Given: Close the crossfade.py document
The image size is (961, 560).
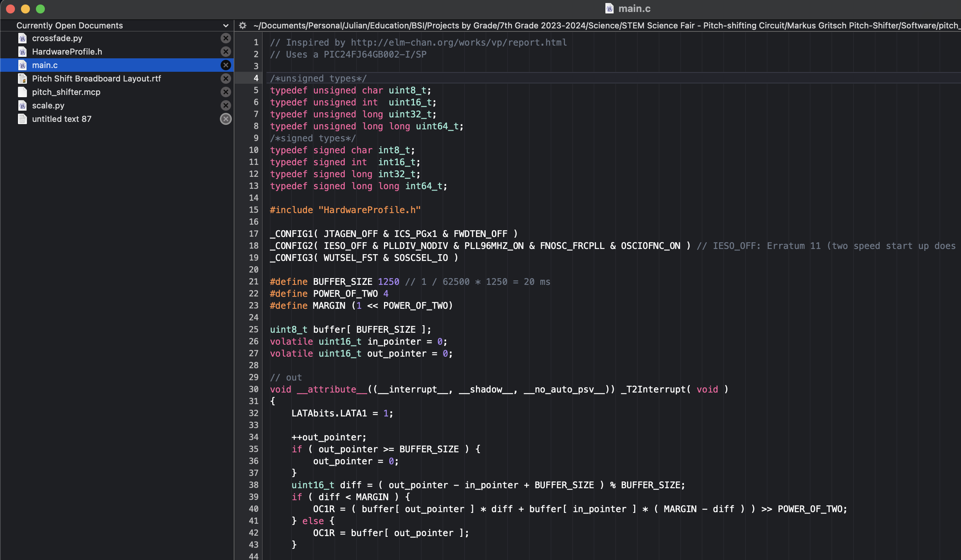Looking at the screenshot, I should [x=226, y=38].
